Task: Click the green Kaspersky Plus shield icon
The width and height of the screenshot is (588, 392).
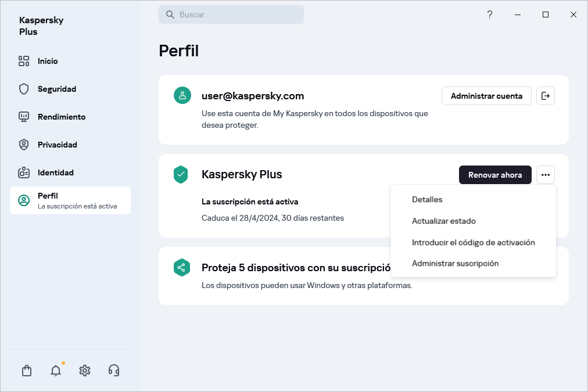Action: click(182, 174)
